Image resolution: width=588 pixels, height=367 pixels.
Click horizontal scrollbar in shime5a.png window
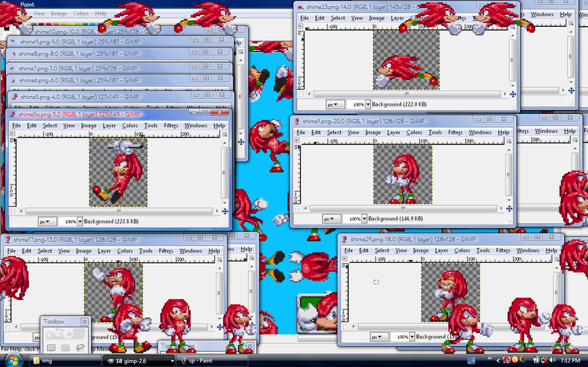coord(119,212)
